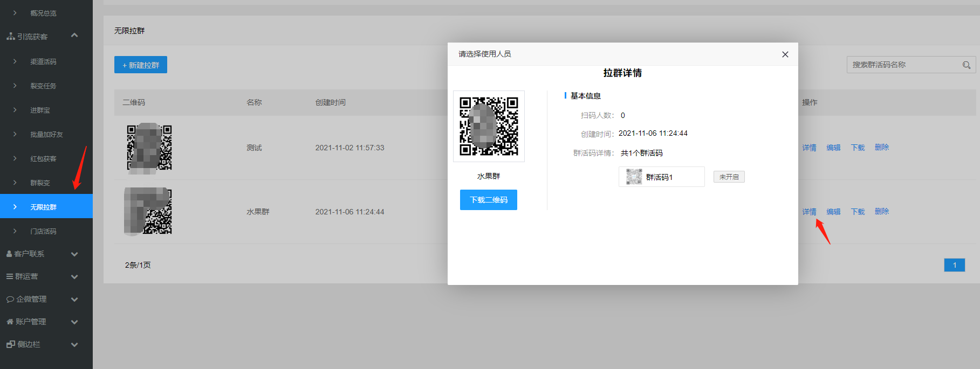This screenshot has width=980, height=369.
Task: Click the 2条/1页 pagination summary
Action: (138, 265)
